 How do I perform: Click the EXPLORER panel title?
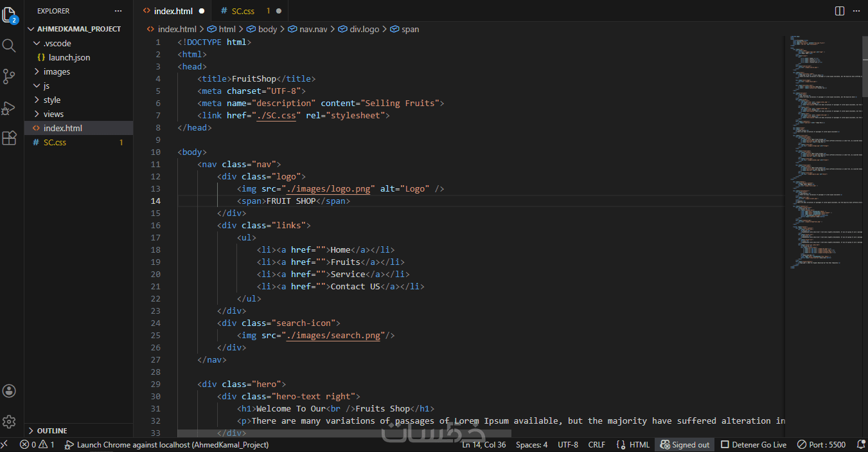53,11
